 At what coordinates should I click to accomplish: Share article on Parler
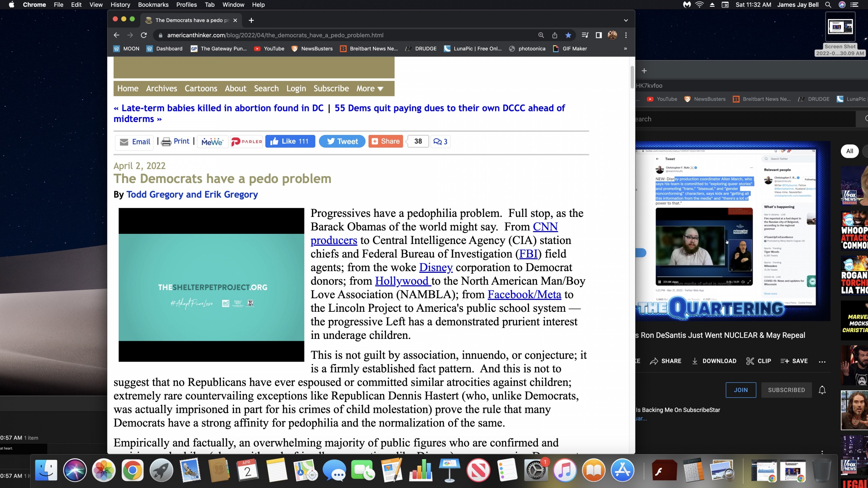pyautogui.click(x=246, y=142)
